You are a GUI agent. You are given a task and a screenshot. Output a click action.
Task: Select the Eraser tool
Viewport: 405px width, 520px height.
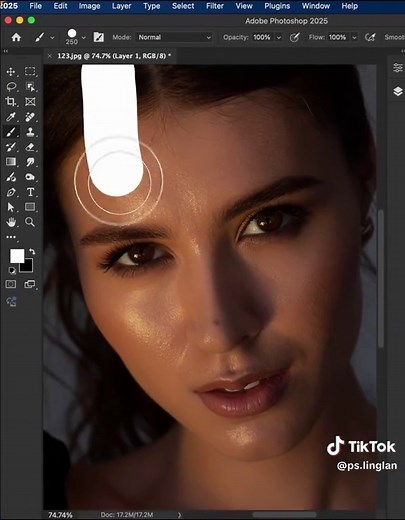[x=30, y=147]
